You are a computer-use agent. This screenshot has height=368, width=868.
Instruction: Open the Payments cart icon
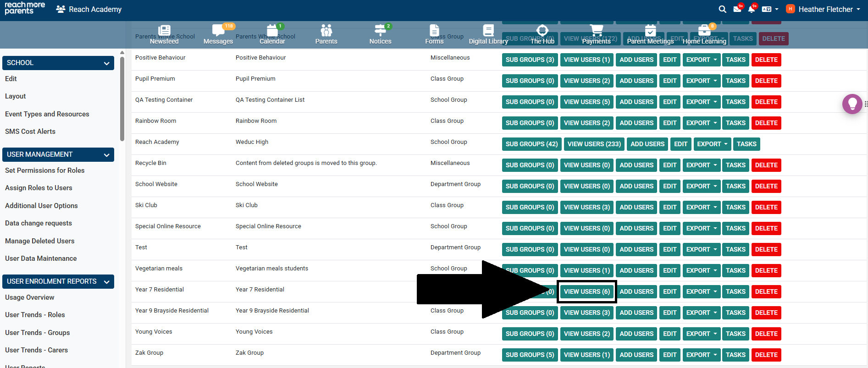point(596,34)
